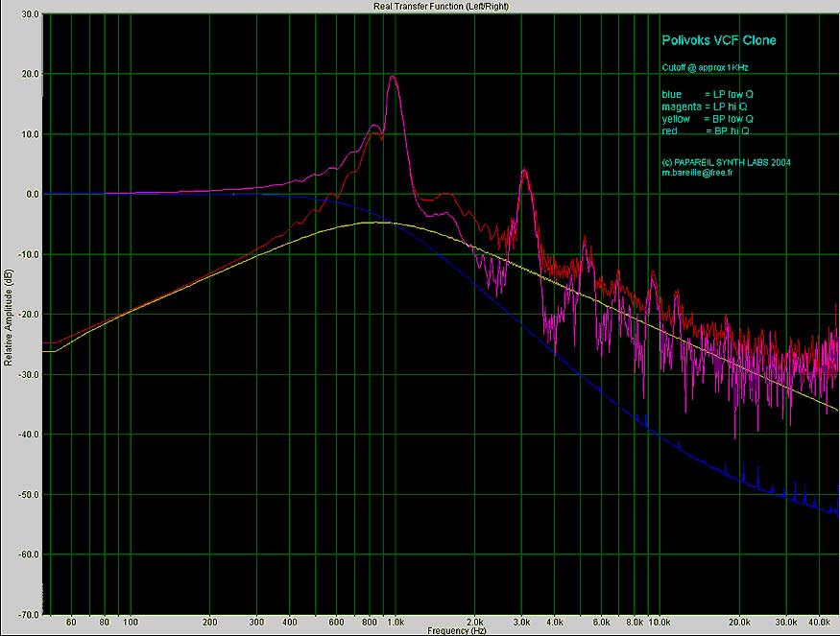Click the tallest resonance peak near 1 kHz

point(393,78)
